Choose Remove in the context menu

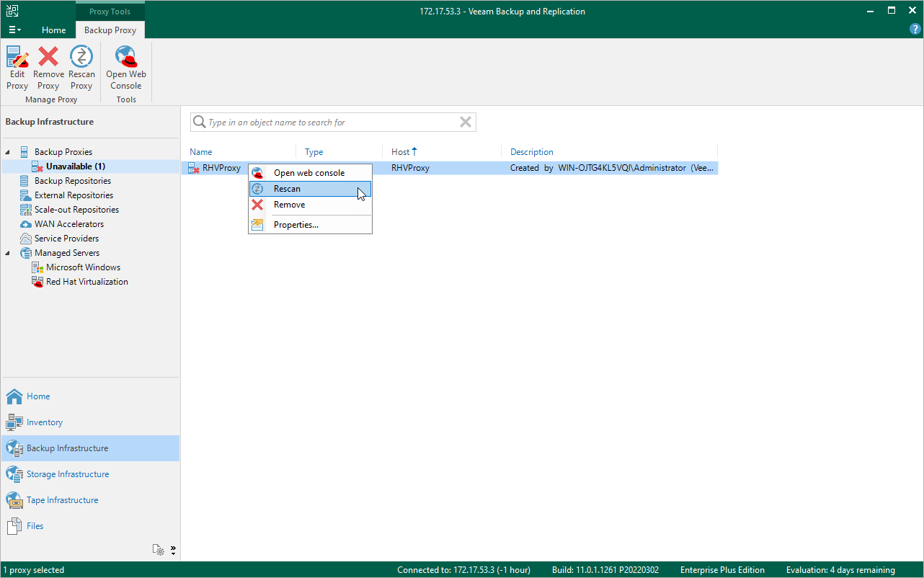pos(310,205)
